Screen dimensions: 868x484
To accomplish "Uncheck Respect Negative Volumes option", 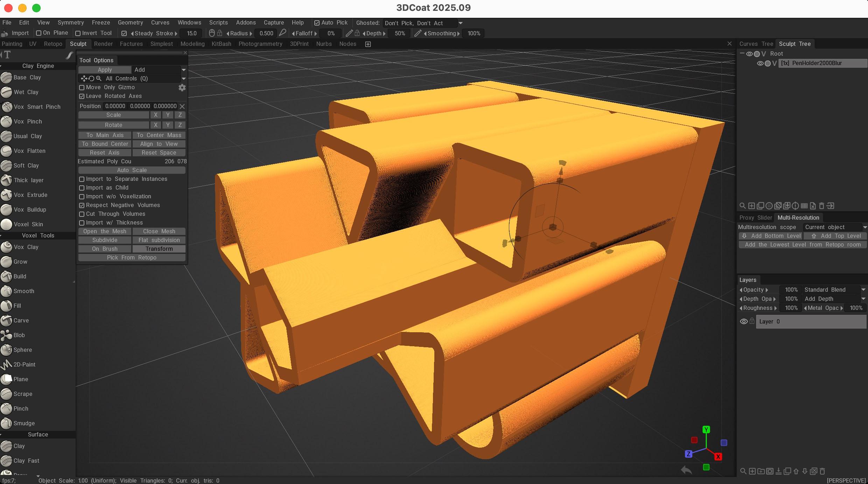I will (82, 205).
